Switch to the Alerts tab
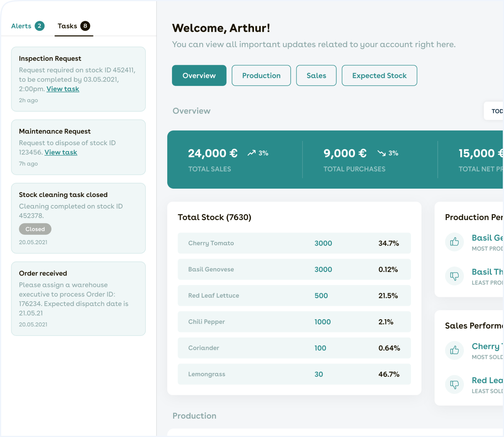Screen dimensions: 504x437 tap(21, 26)
